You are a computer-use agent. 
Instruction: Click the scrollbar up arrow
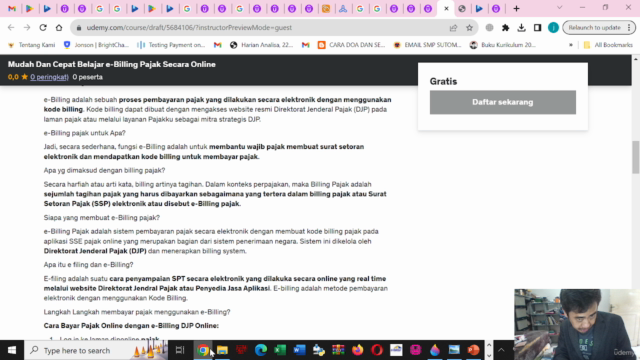(636, 59)
